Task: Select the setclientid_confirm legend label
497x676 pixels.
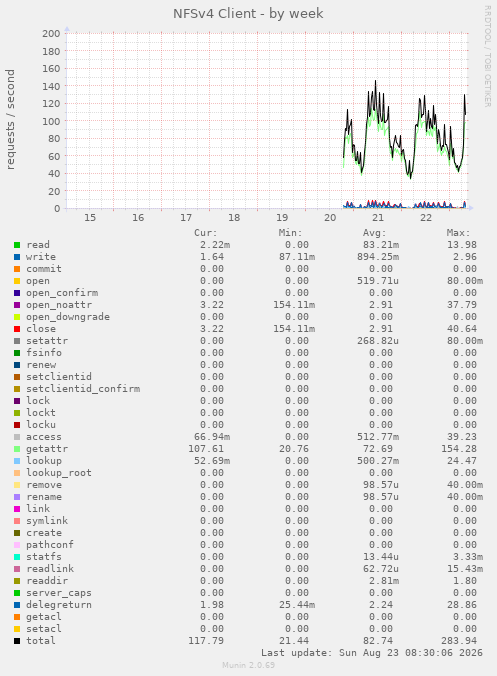Action: (x=83, y=389)
